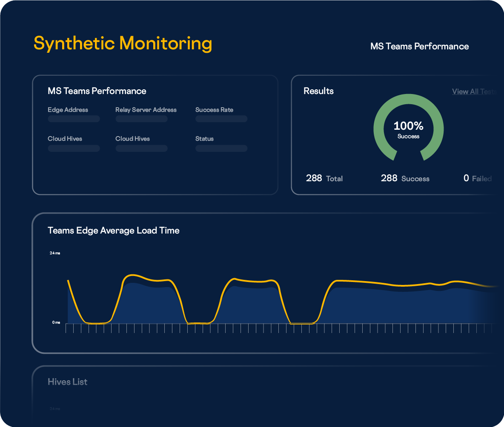Screen dimensions: 504x427
Task: Click the 24 ms axis label
Action: [54, 253]
